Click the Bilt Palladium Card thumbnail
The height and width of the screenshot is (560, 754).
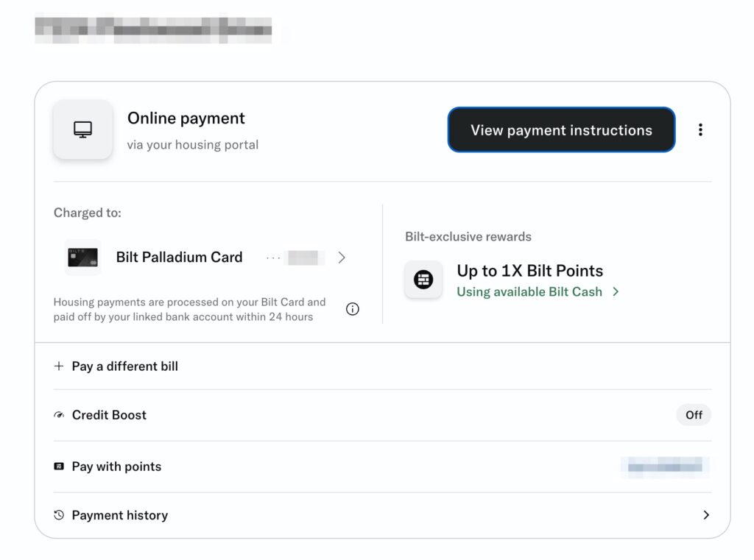pyautogui.click(x=82, y=258)
